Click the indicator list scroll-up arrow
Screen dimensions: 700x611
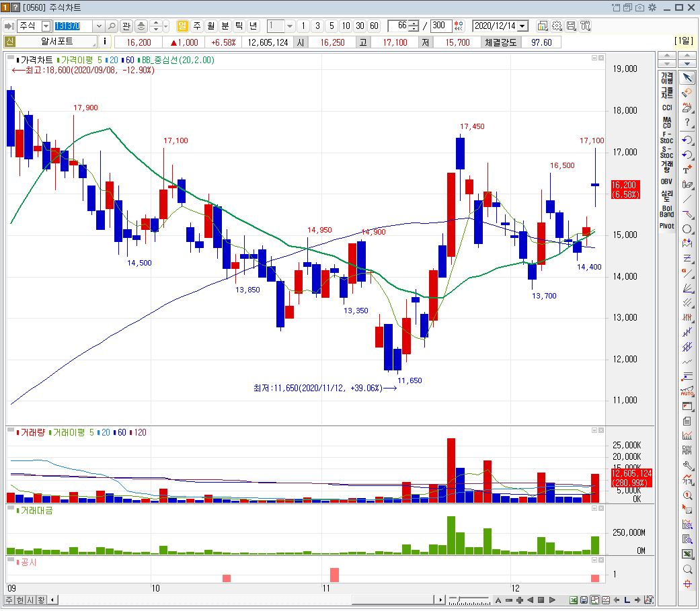point(667,55)
